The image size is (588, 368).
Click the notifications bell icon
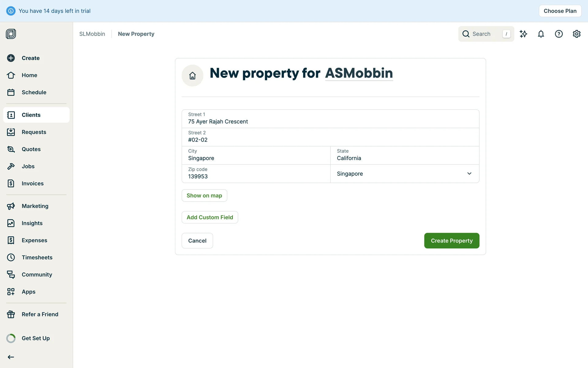(541, 34)
